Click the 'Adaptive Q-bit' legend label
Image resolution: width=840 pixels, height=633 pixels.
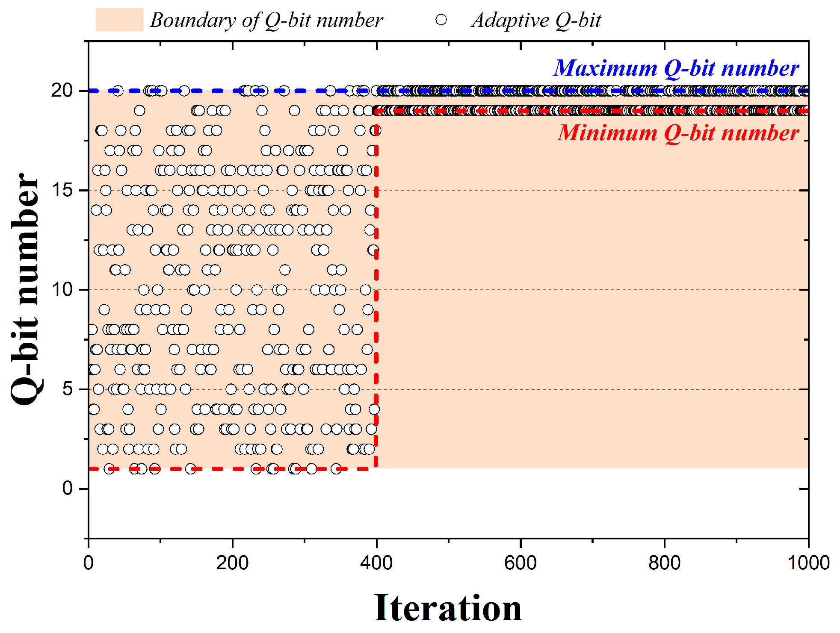pos(536,21)
